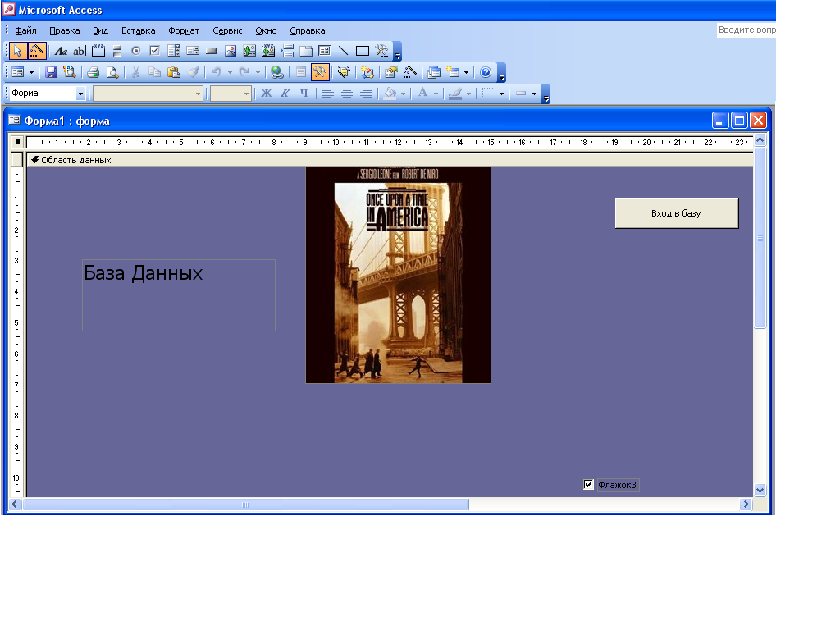Click the Build wand icon
The height and width of the screenshot is (630, 840).
pyautogui.click(x=410, y=72)
